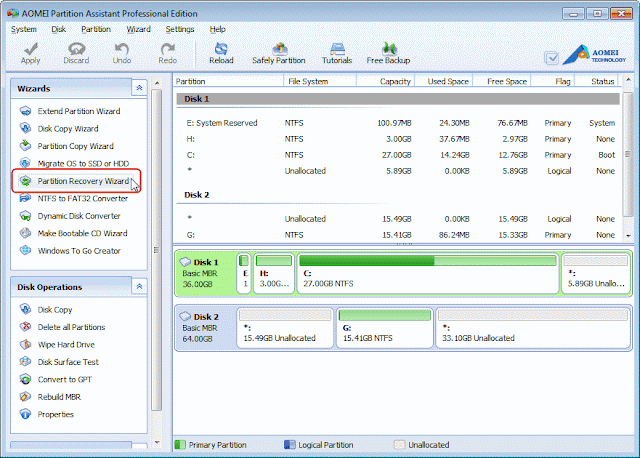Screen dimensions: 640x458
Task: Select the E: System Reserved row
Action: tap(398, 123)
